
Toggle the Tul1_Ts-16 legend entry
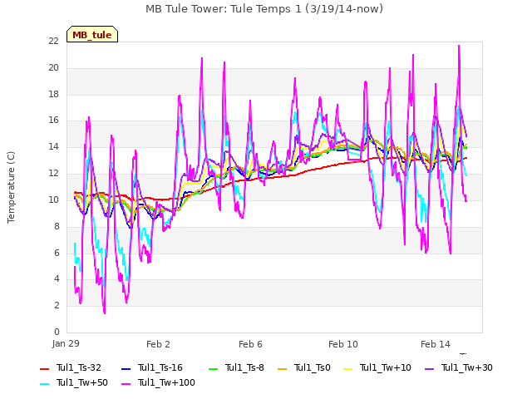point(152,367)
